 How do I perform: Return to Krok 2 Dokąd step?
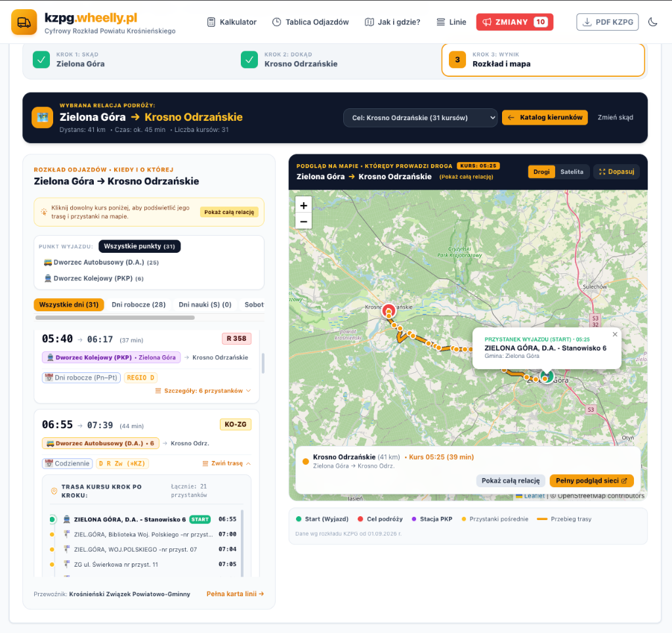coord(335,60)
